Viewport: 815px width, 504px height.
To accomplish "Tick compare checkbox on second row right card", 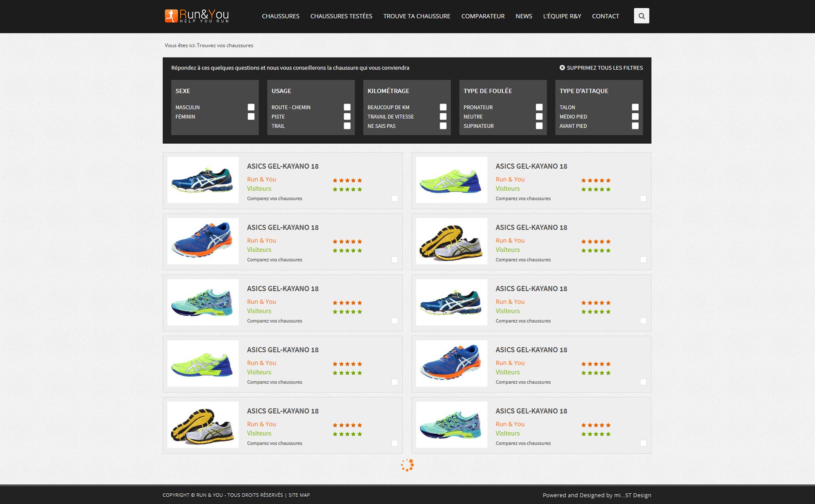I will 643,260.
